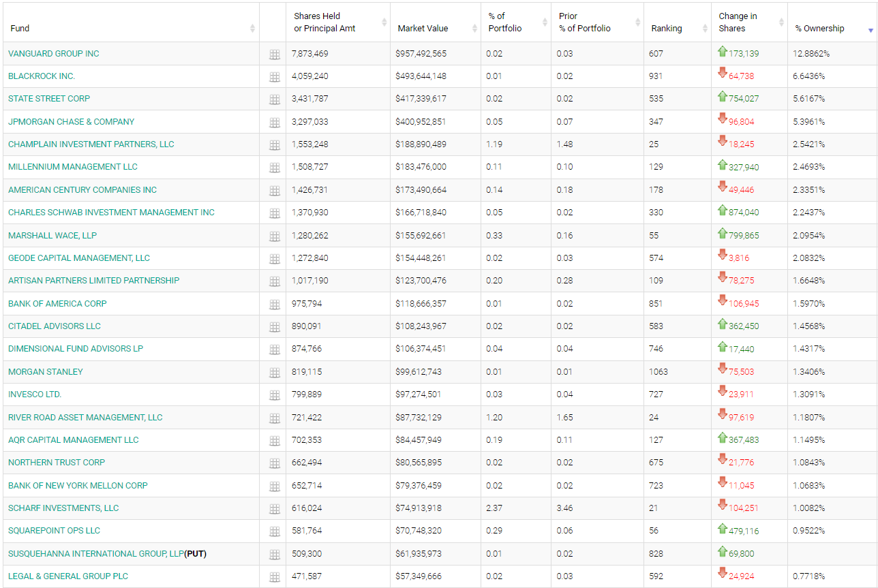Sort by Prior % of Portfolio column
Screen dimensions: 878x588
[597, 22]
